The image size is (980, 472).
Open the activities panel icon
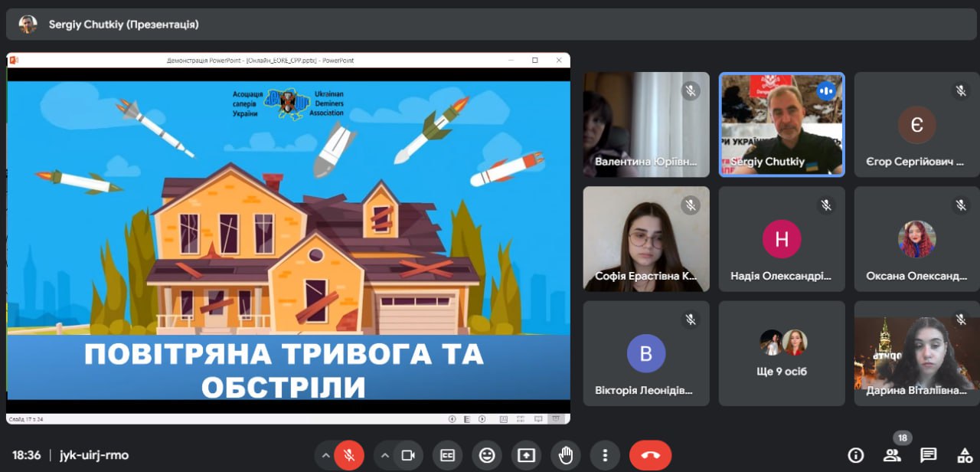(965, 455)
